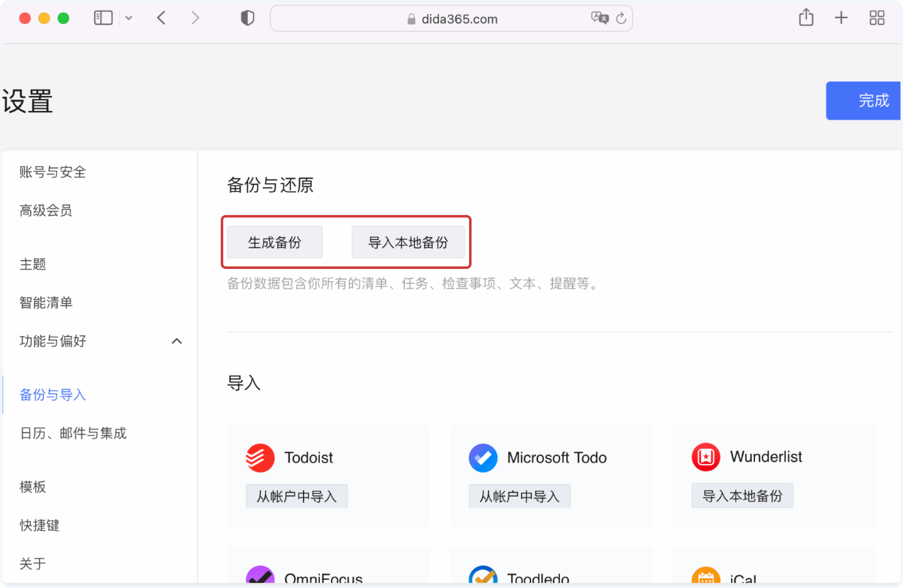Click the Todoist name label
This screenshot has width=903, height=588.
pos(309,458)
